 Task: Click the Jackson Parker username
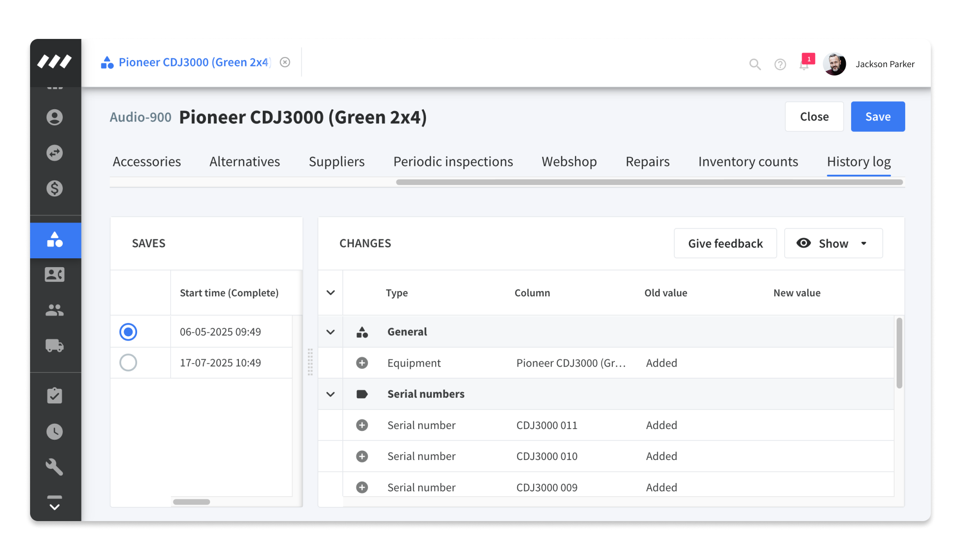point(885,64)
